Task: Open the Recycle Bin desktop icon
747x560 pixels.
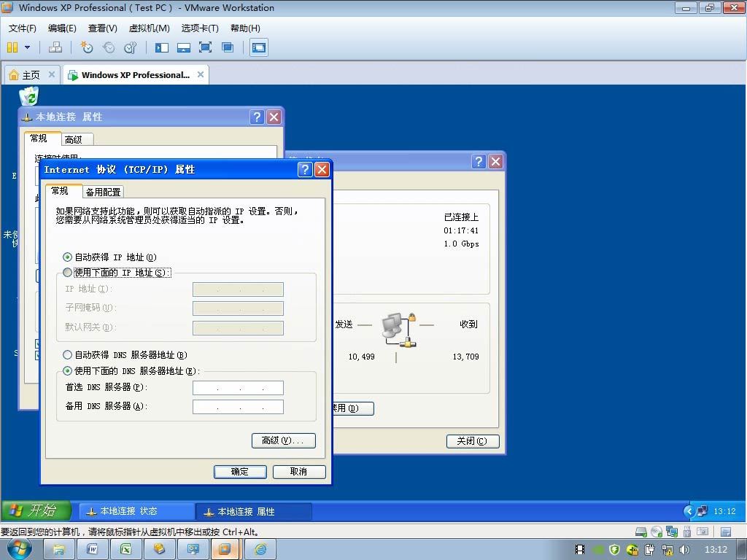Action: click(x=29, y=96)
